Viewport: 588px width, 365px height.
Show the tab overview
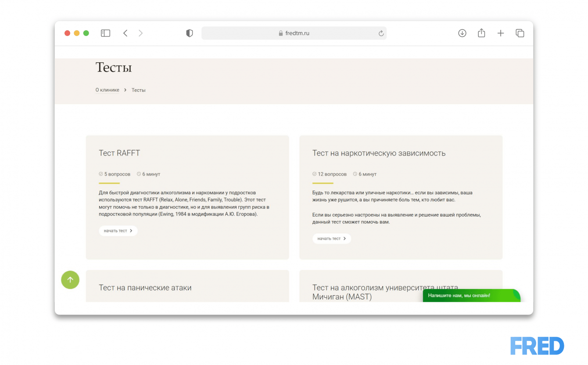pos(520,33)
